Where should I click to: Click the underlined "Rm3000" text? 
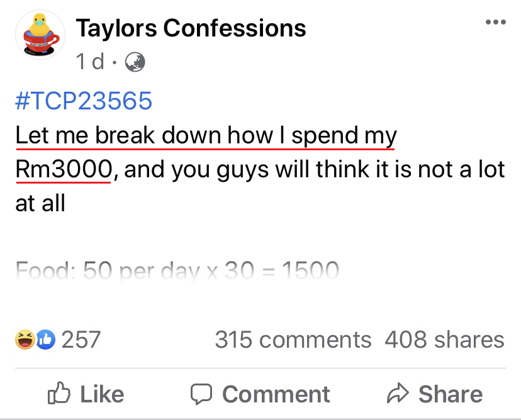pos(63,170)
